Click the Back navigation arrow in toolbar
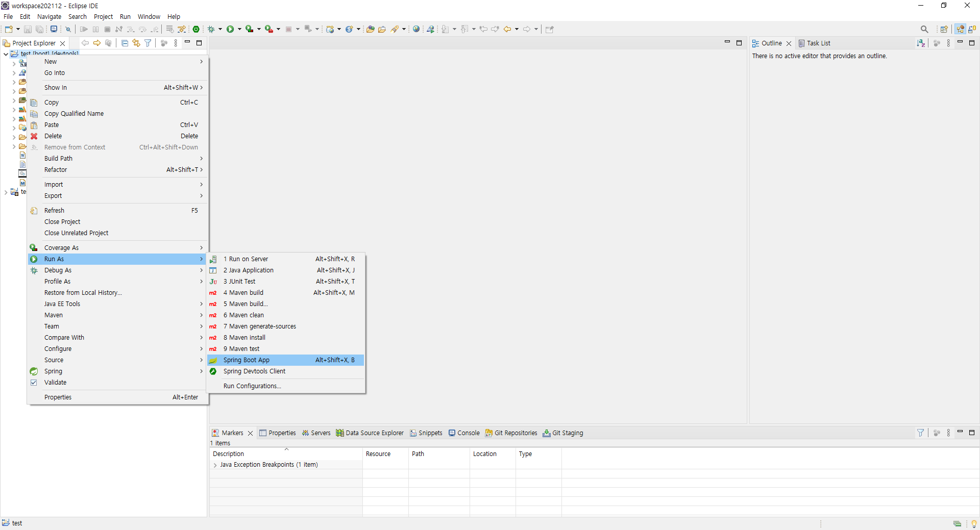This screenshot has height=530, width=980. coord(507,29)
